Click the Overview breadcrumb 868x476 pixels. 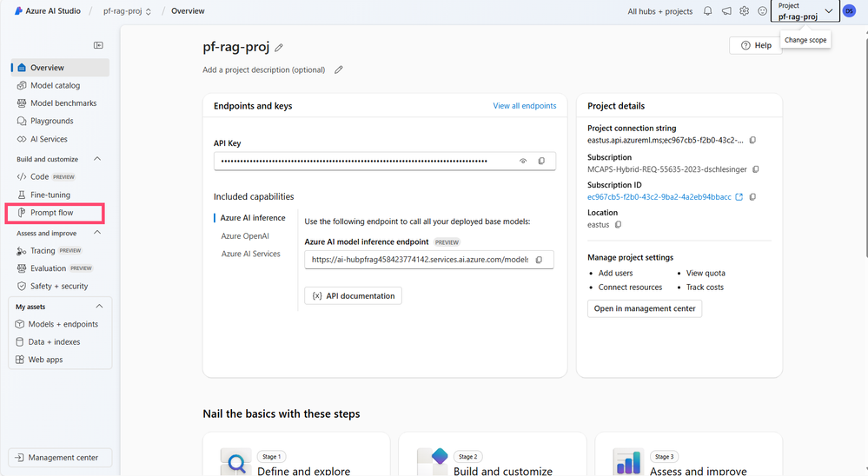188,11
